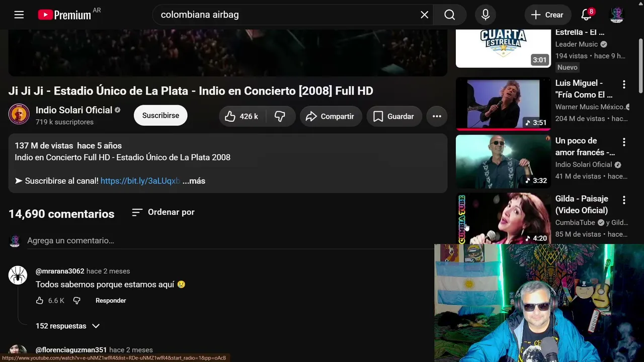
Task: Focus the Agrega un comentario field
Action: coord(231,241)
